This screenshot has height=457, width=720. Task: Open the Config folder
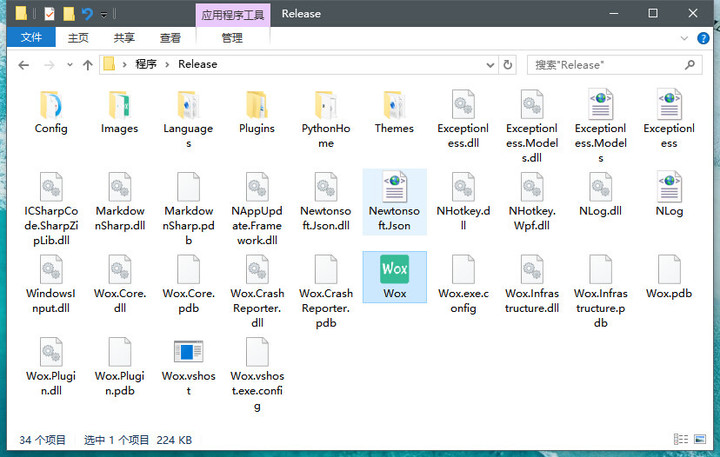pyautogui.click(x=51, y=113)
